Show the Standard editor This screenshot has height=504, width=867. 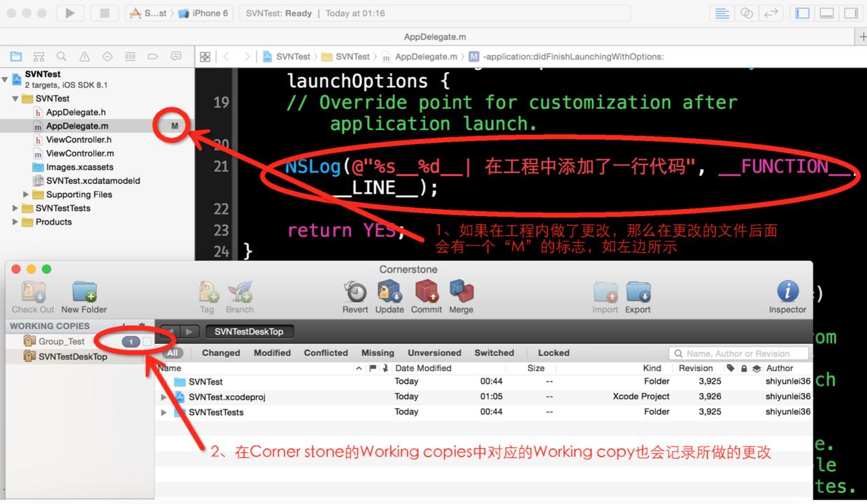[x=723, y=13]
